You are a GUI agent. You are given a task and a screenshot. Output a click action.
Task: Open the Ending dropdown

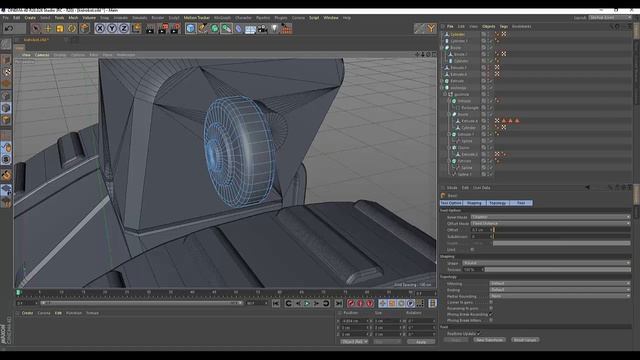(560, 290)
